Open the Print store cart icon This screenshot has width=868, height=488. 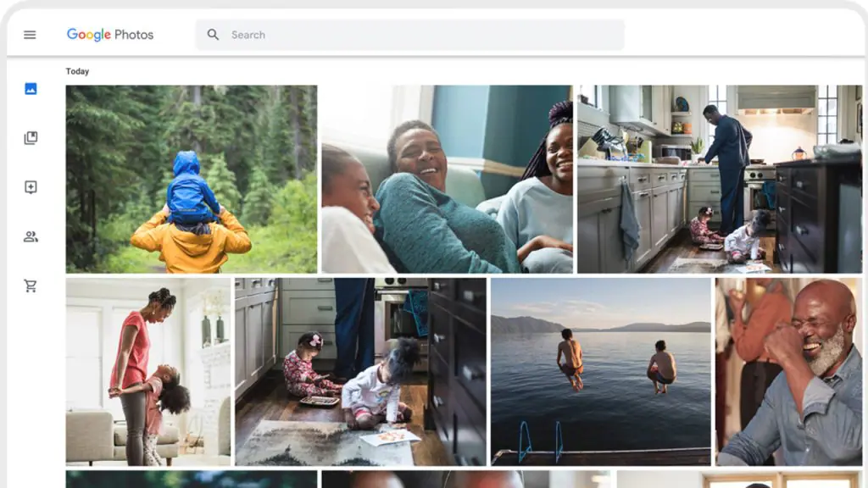[x=31, y=286]
